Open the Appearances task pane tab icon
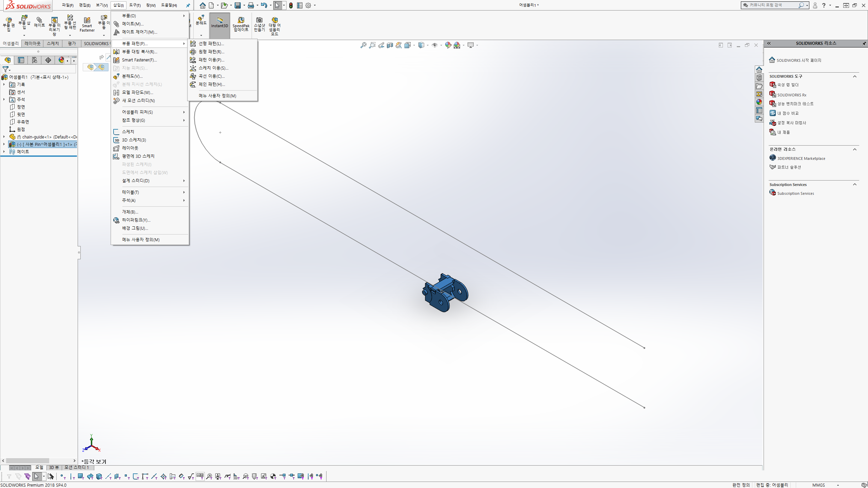The width and height of the screenshot is (868, 488). click(759, 102)
